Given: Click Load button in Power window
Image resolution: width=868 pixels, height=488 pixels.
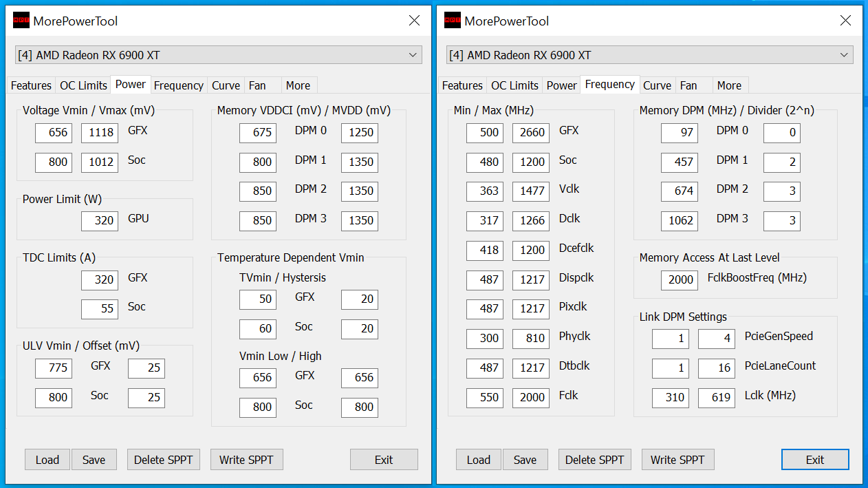Looking at the screenshot, I should point(47,460).
